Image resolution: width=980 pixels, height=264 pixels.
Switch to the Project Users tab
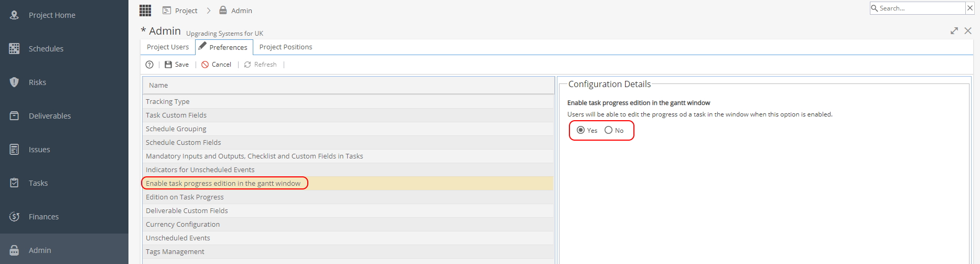pyautogui.click(x=168, y=47)
